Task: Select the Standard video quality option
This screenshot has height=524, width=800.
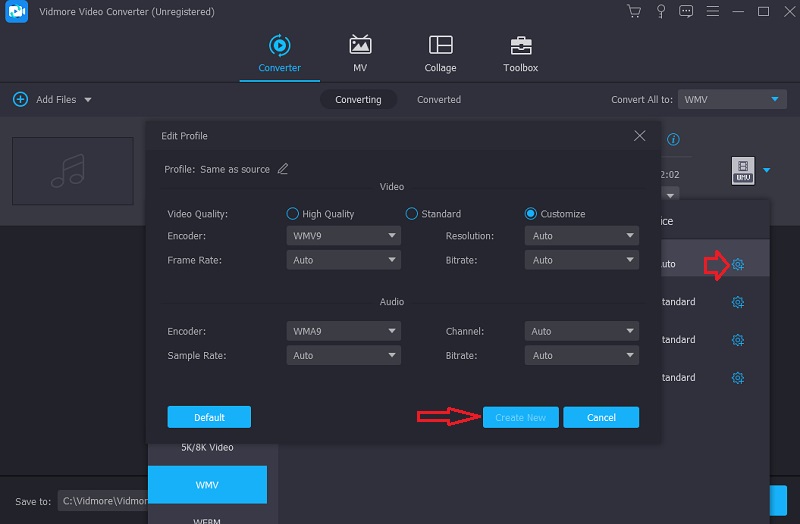Action: coord(411,214)
